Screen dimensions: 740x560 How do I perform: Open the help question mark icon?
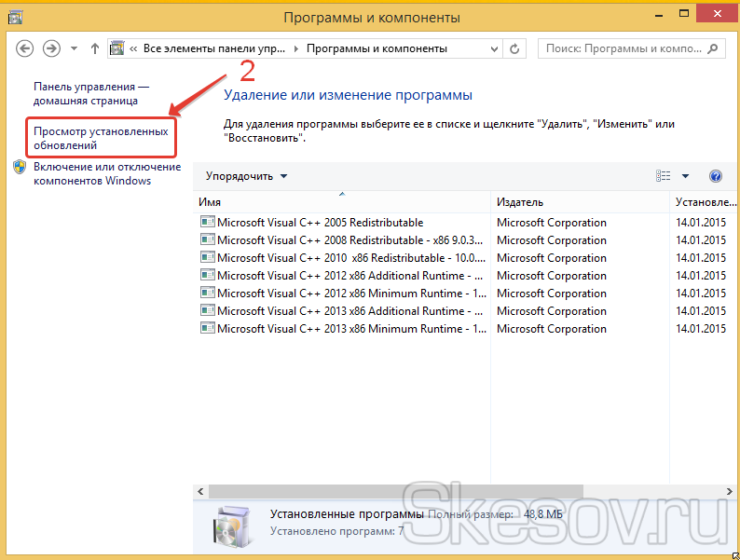716,176
